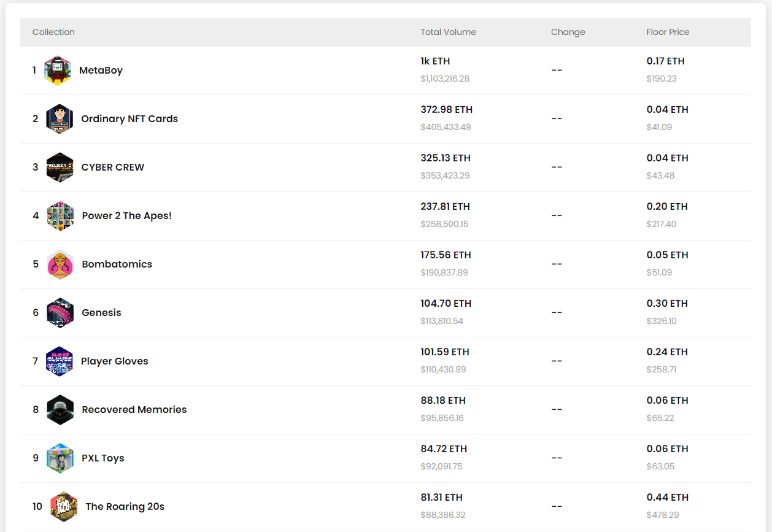Go to the Recovered Memories collection link
This screenshot has height=532, width=772.
(x=134, y=410)
